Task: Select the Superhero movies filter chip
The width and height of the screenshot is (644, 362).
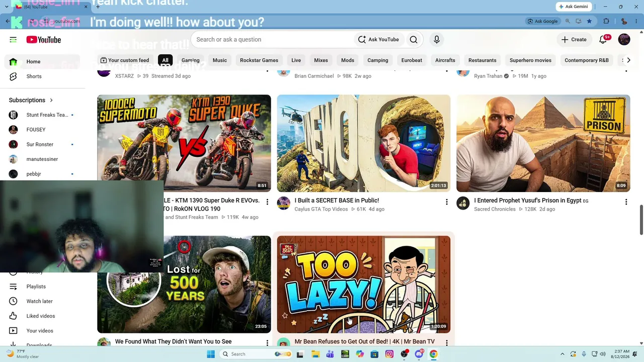Action: 530,60
